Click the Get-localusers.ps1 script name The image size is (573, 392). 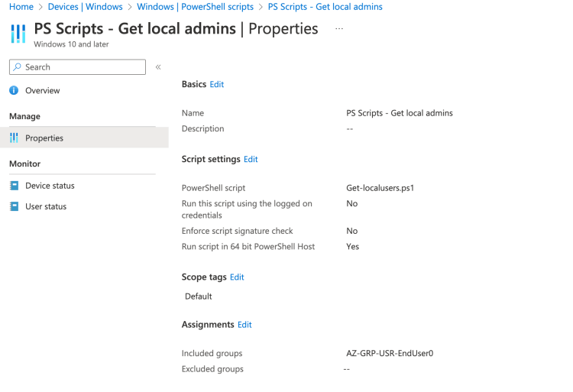tap(380, 188)
